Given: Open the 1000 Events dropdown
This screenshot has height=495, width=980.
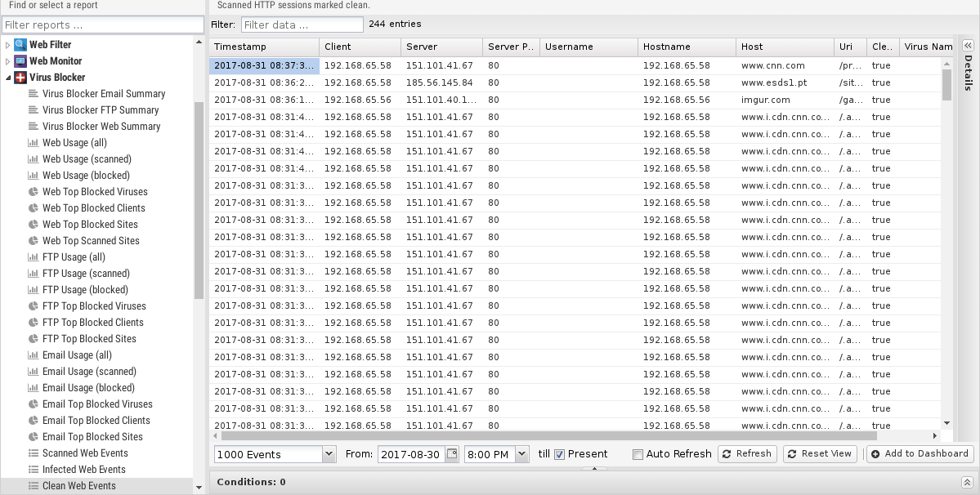Looking at the screenshot, I should point(329,454).
